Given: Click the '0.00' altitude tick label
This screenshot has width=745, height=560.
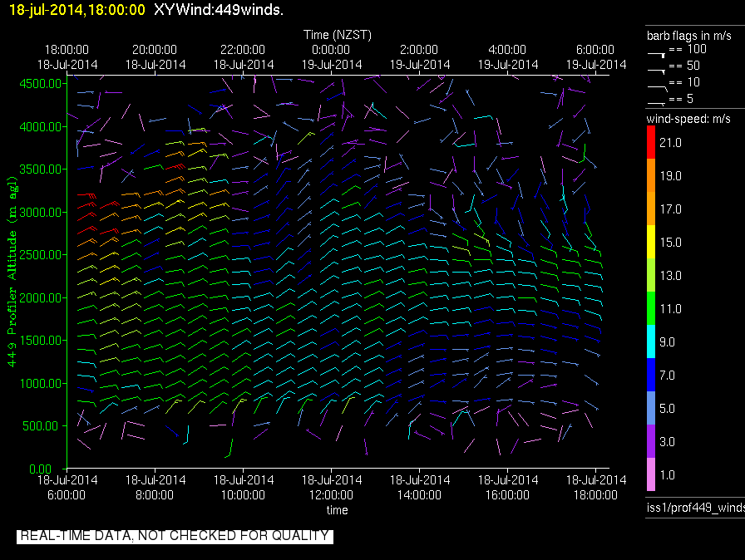Looking at the screenshot, I should pos(41,469).
